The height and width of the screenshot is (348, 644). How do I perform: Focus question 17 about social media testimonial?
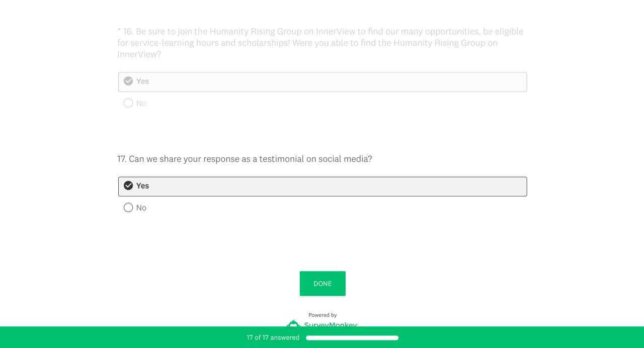pyautogui.click(x=245, y=159)
